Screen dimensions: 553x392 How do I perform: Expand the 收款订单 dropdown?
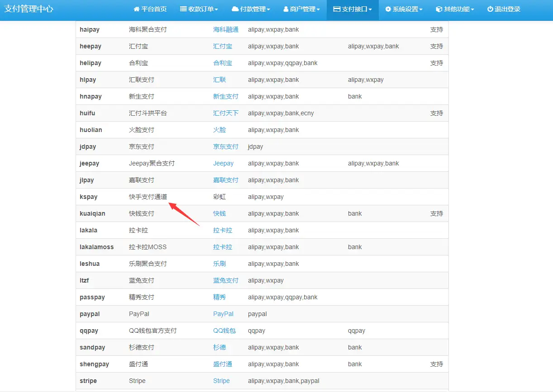click(x=199, y=9)
